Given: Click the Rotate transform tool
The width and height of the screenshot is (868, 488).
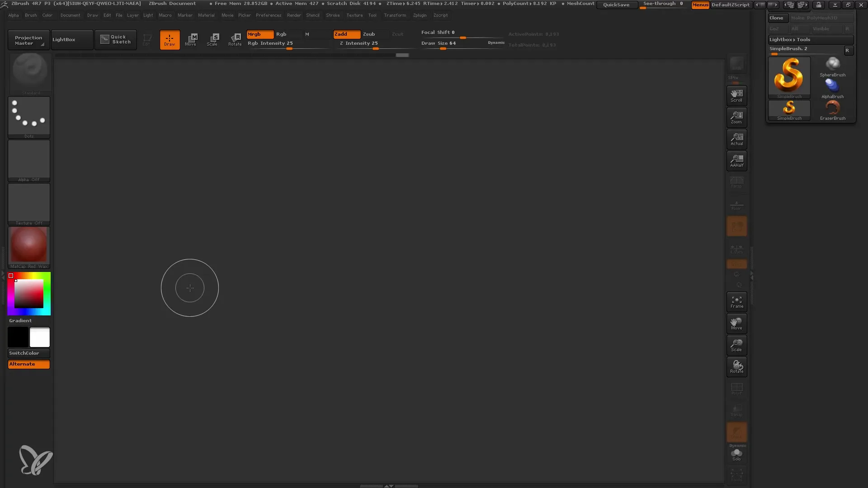Looking at the screenshot, I should (737, 366).
